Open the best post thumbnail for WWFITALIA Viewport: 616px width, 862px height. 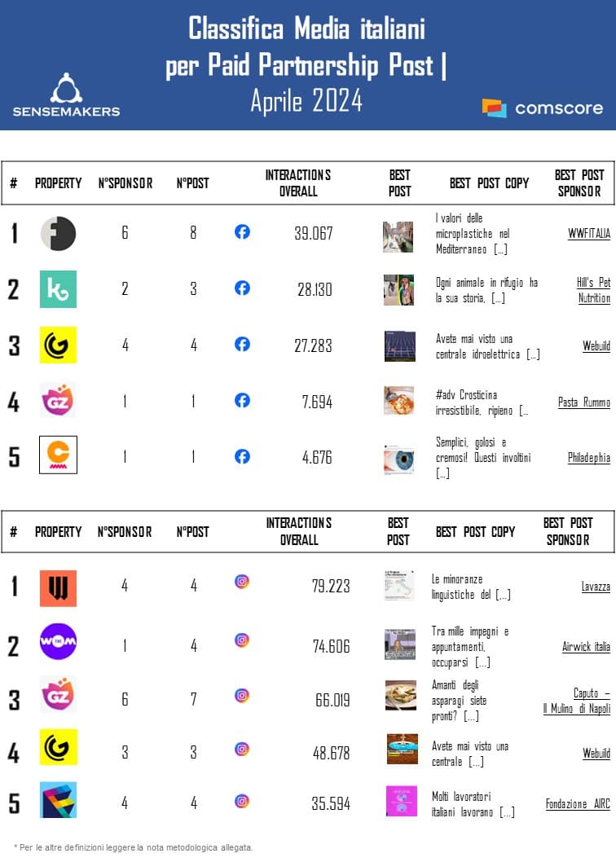point(398,237)
